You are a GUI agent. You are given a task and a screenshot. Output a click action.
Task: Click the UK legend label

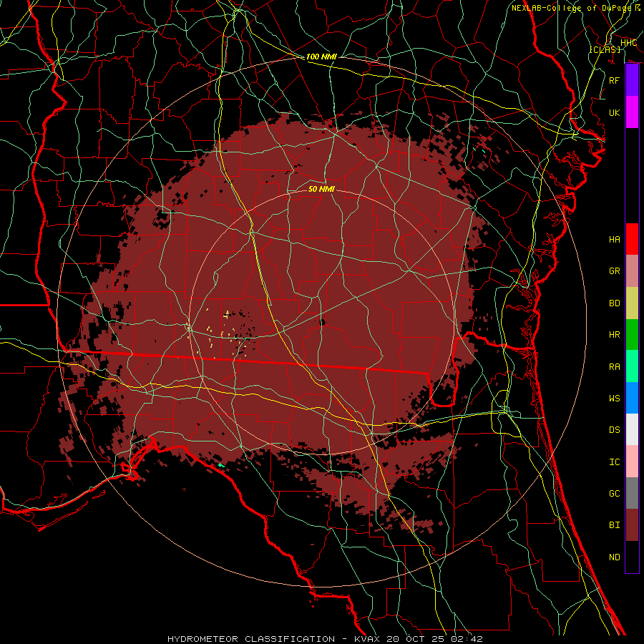[614, 112]
